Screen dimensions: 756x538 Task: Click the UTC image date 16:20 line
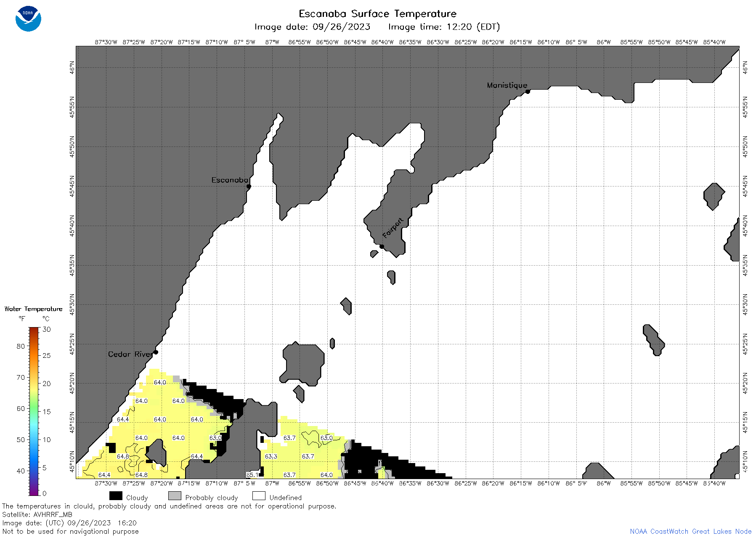point(69,523)
